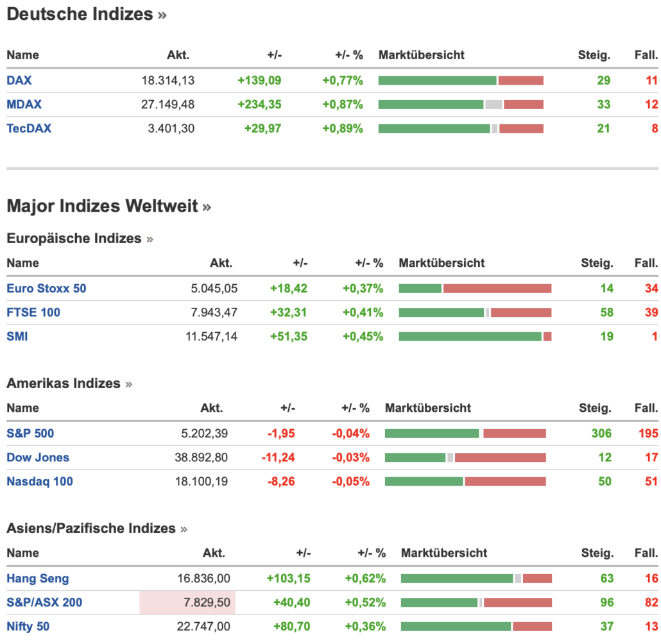Click the Hang Seng percent change +0,62%

(366, 578)
